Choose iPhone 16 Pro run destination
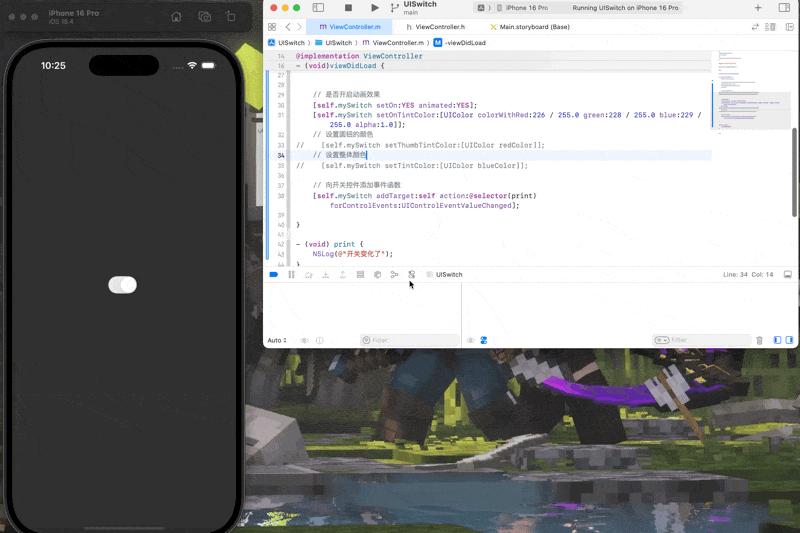Image resolution: width=800 pixels, height=533 pixels. pos(522,8)
